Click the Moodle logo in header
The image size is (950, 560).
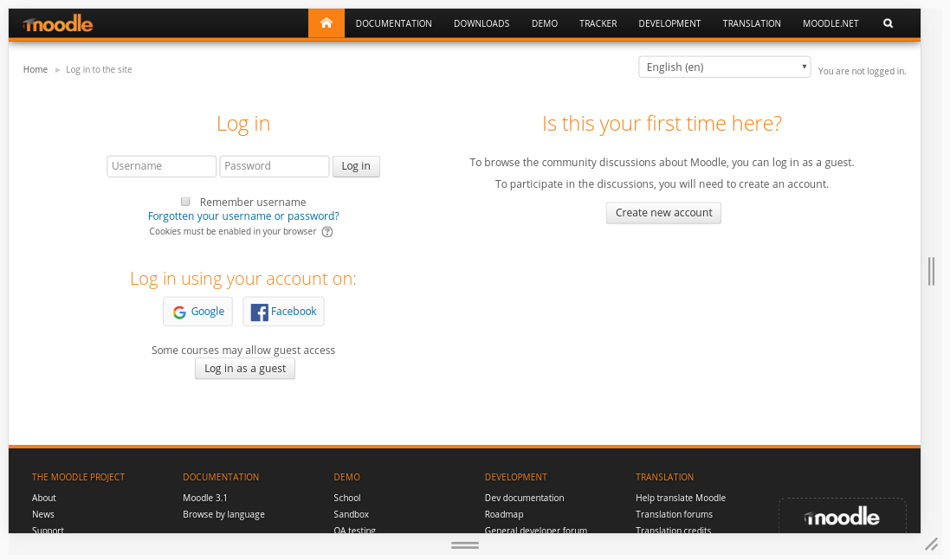click(57, 23)
